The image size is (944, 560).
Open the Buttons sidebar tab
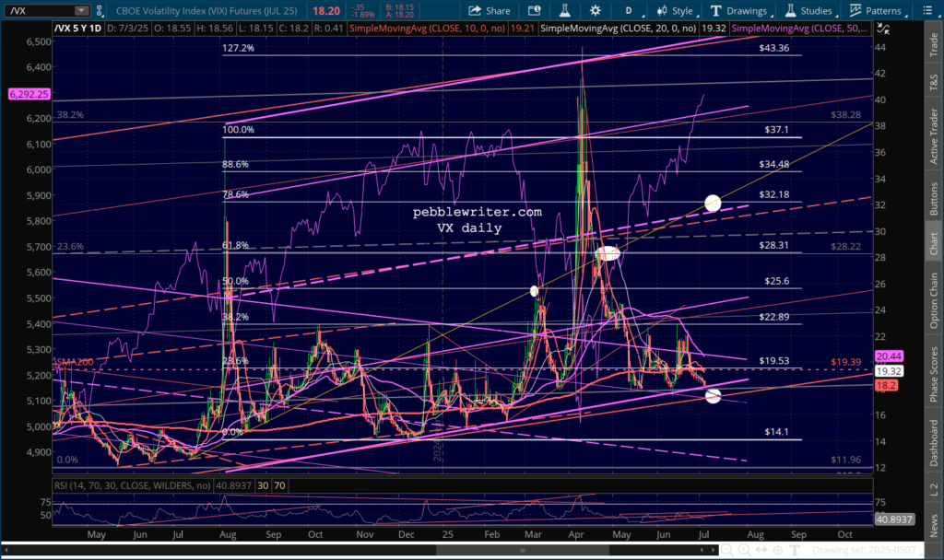(x=934, y=198)
